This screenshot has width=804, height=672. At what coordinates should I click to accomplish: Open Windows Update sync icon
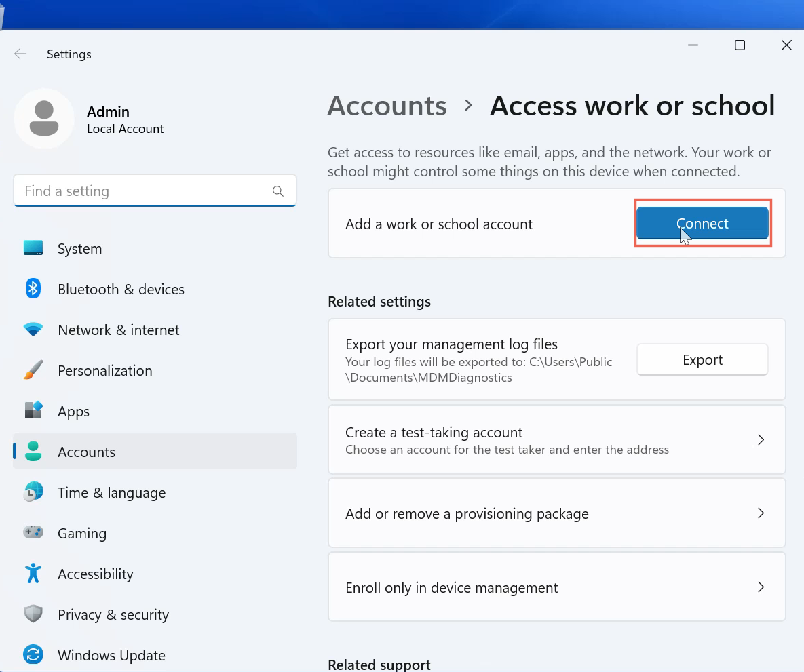pyautogui.click(x=33, y=655)
